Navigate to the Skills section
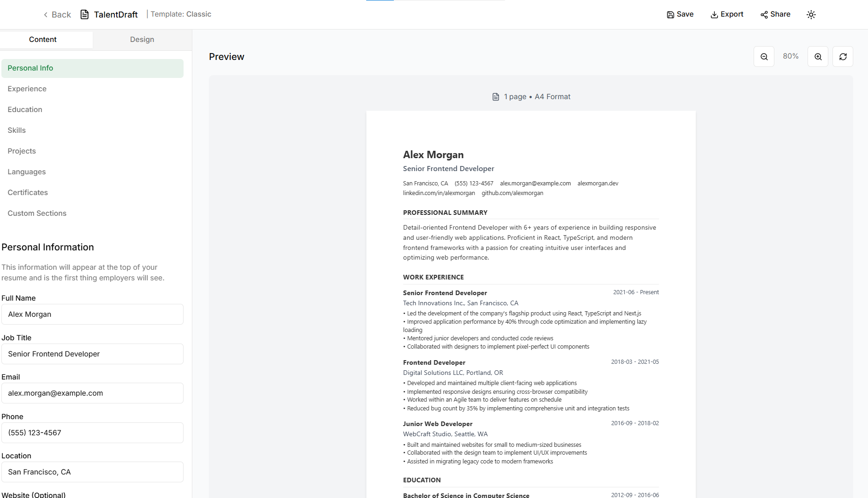 tap(17, 130)
